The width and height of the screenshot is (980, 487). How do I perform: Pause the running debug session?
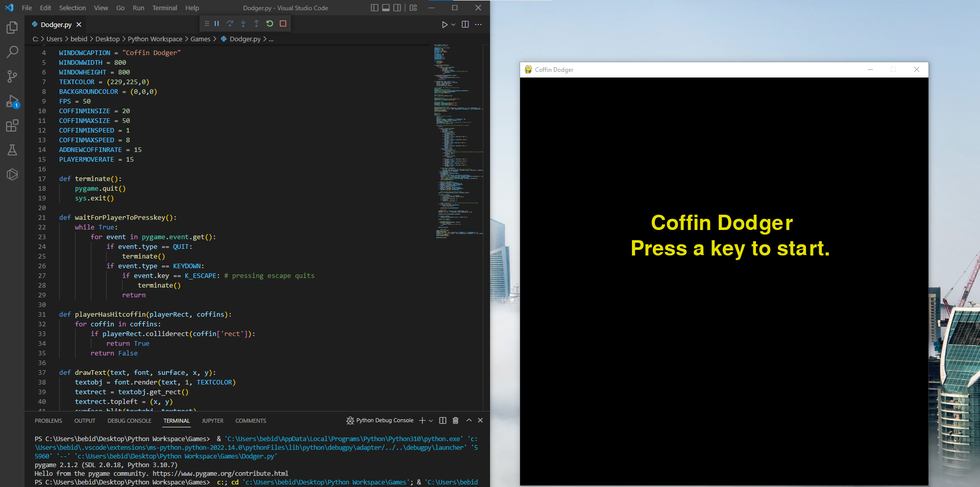[216, 23]
